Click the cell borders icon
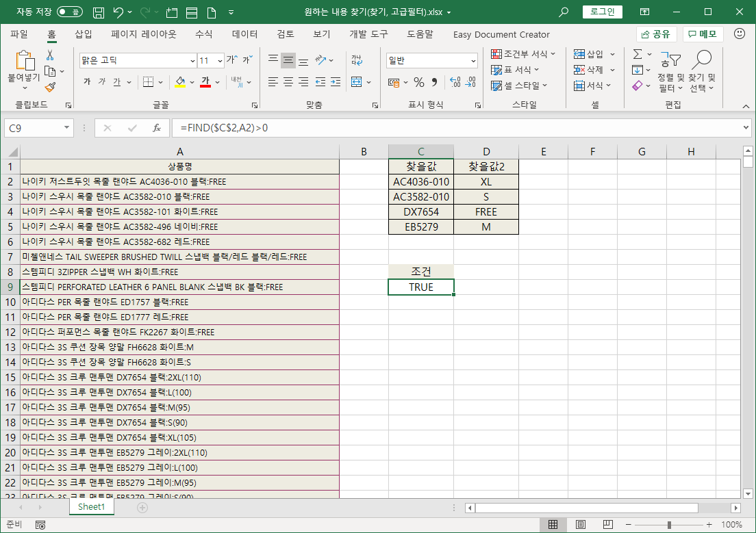Screen dimensions: 756x533 pos(149,82)
